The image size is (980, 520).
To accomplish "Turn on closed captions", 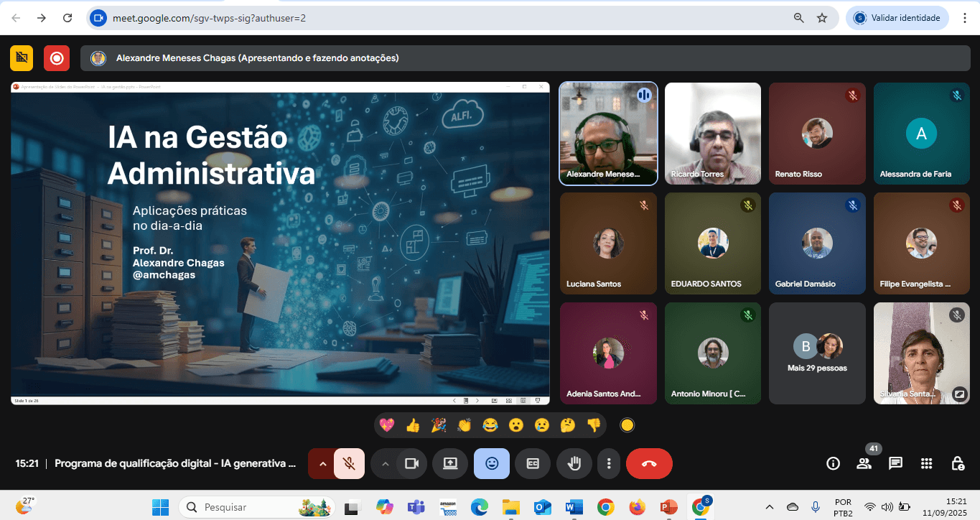I will tap(533, 463).
